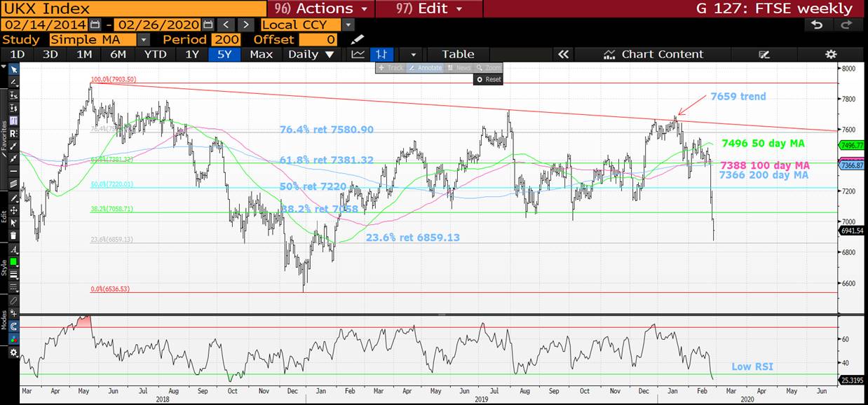Click the gear icon at bottom of left toolbar

pyautogui.click(x=14, y=351)
